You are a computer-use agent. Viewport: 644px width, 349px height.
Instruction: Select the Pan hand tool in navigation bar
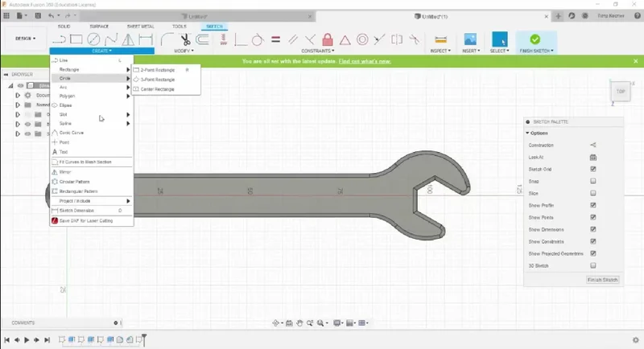[299, 323]
